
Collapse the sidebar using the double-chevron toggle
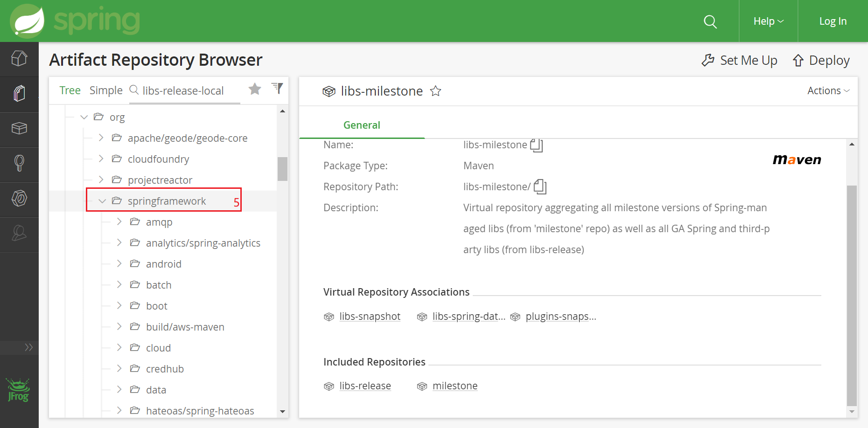tap(29, 347)
